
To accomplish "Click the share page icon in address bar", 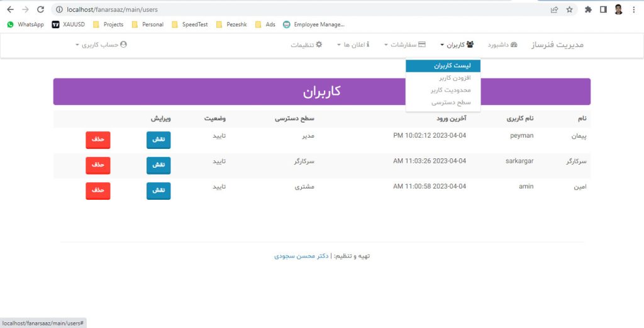I will tap(555, 9).
